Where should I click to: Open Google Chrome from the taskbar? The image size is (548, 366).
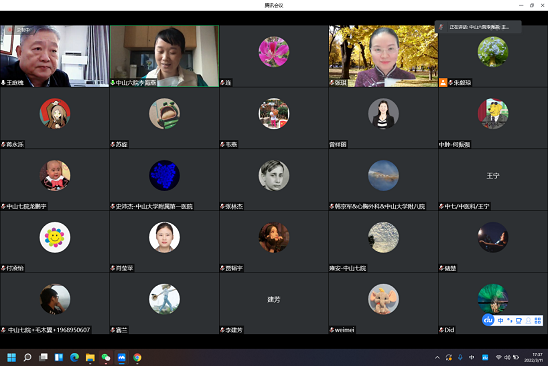click(x=137, y=357)
